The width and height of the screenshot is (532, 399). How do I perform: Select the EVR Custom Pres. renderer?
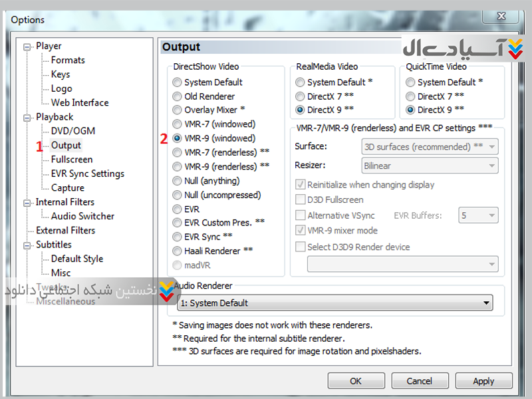point(177,223)
